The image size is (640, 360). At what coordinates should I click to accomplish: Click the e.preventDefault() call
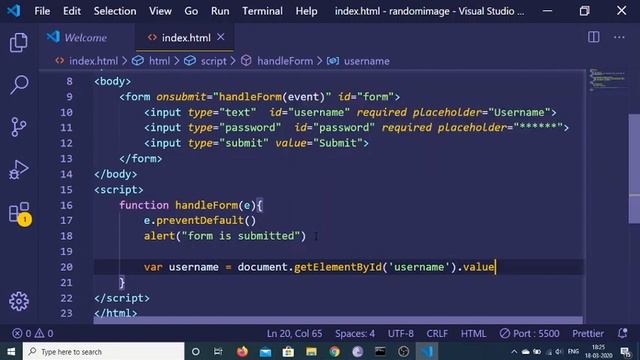click(200, 220)
